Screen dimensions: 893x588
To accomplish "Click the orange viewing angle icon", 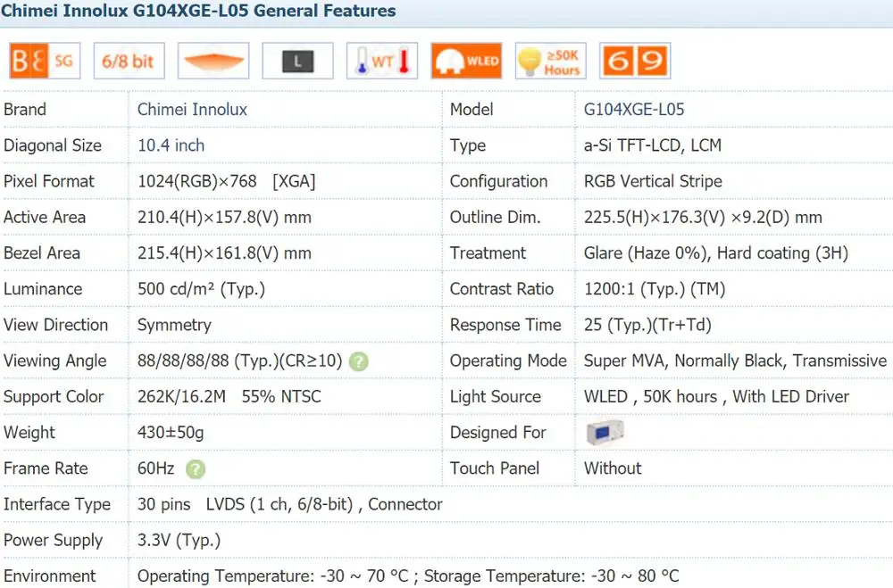I will (x=213, y=61).
